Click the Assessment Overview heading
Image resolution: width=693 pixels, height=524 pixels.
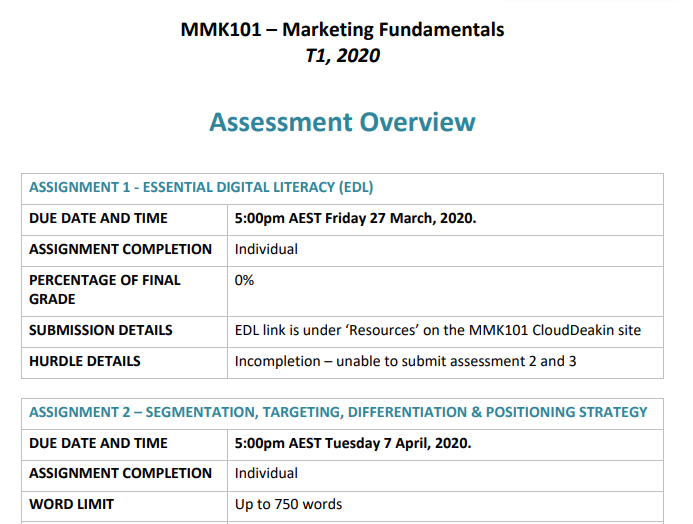342,122
